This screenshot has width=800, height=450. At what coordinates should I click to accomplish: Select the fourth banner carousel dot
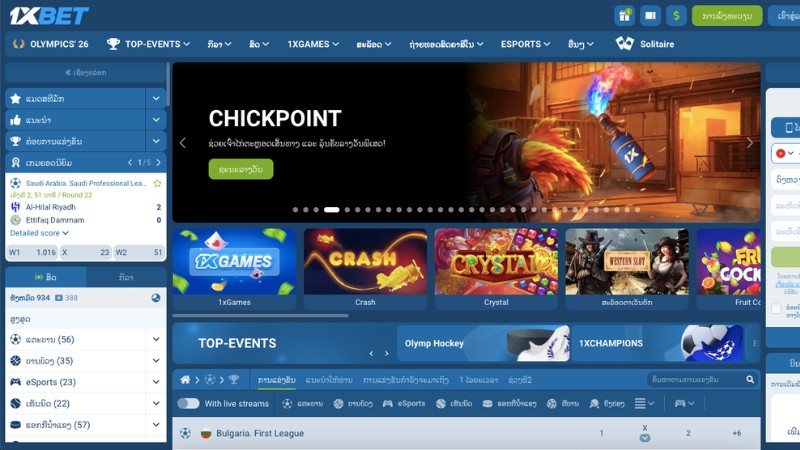pyautogui.click(x=332, y=210)
